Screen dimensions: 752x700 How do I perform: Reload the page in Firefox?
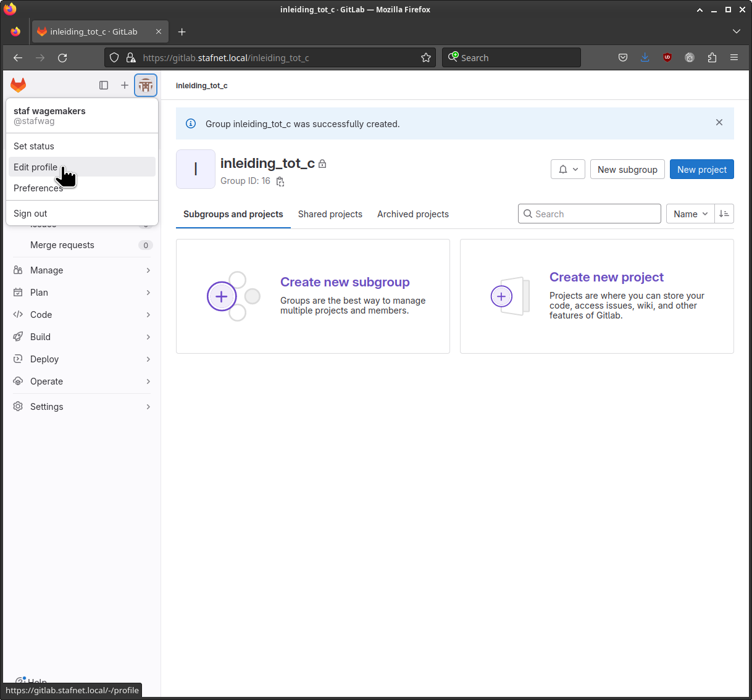point(62,57)
